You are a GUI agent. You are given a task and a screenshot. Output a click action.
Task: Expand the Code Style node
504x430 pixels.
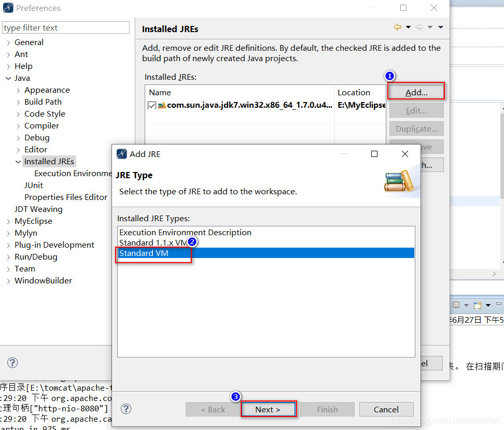(18, 114)
